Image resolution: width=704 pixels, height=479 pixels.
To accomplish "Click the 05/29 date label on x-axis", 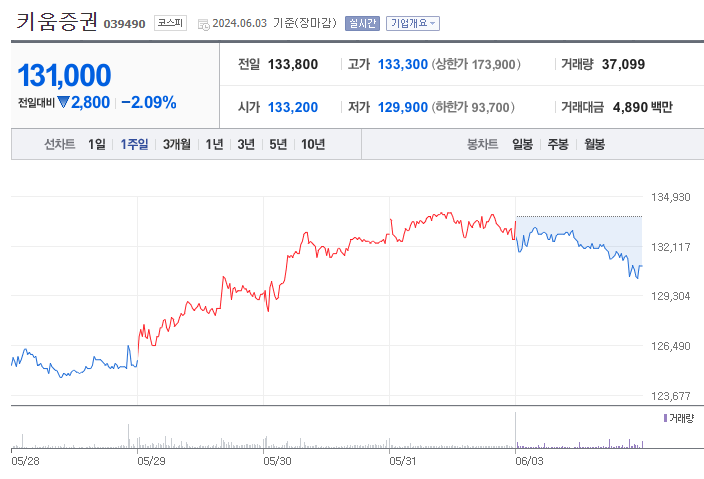I will click(151, 461).
